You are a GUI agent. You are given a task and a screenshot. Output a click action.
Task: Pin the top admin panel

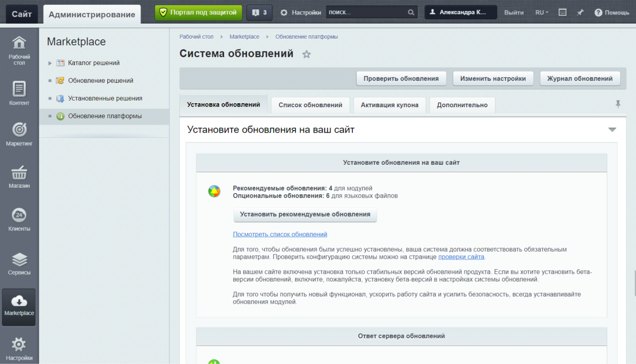[580, 12]
